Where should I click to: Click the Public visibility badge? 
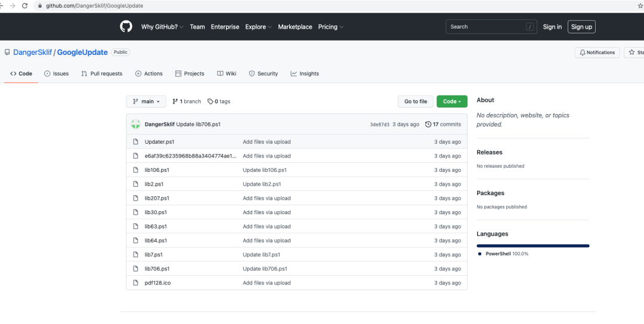(x=120, y=53)
